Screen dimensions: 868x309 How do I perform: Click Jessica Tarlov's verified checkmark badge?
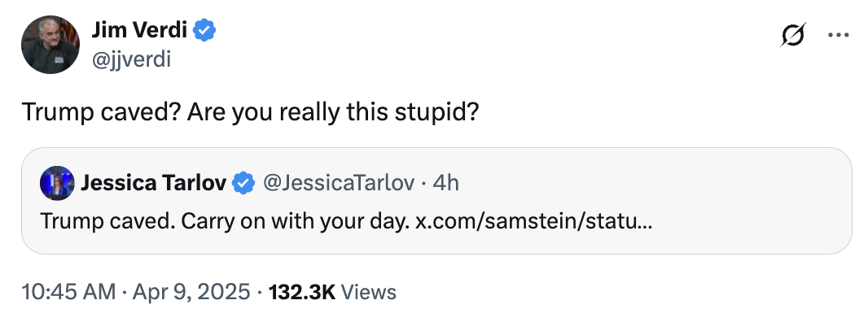pyautogui.click(x=243, y=183)
